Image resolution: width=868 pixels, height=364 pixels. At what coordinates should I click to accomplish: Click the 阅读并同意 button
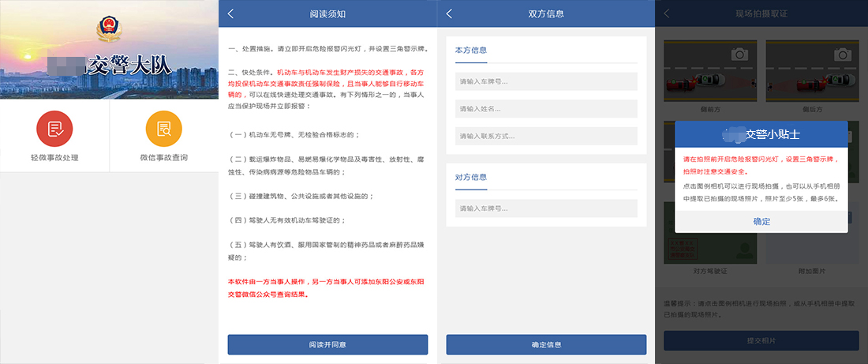click(327, 344)
